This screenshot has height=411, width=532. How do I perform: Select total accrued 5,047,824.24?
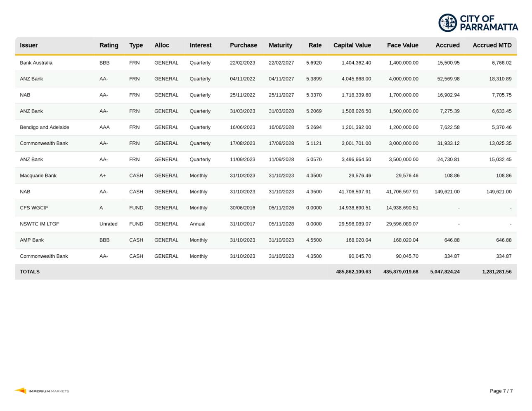tap(445, 272)
